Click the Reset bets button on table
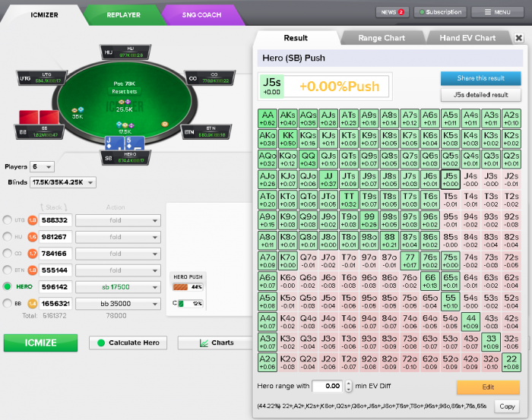 point(125,92)
